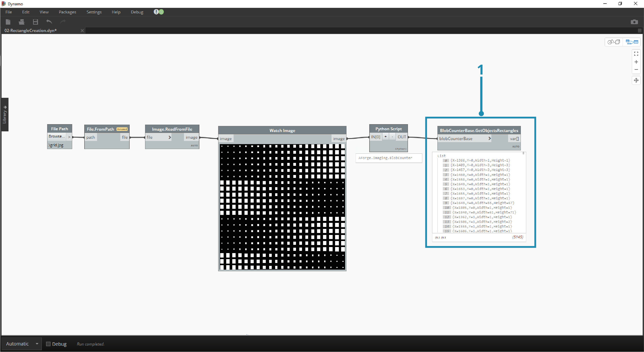Screen dimensions: 644x352
Task: Click the Dynamo run/pause toggle button
Action: point(161,12)
